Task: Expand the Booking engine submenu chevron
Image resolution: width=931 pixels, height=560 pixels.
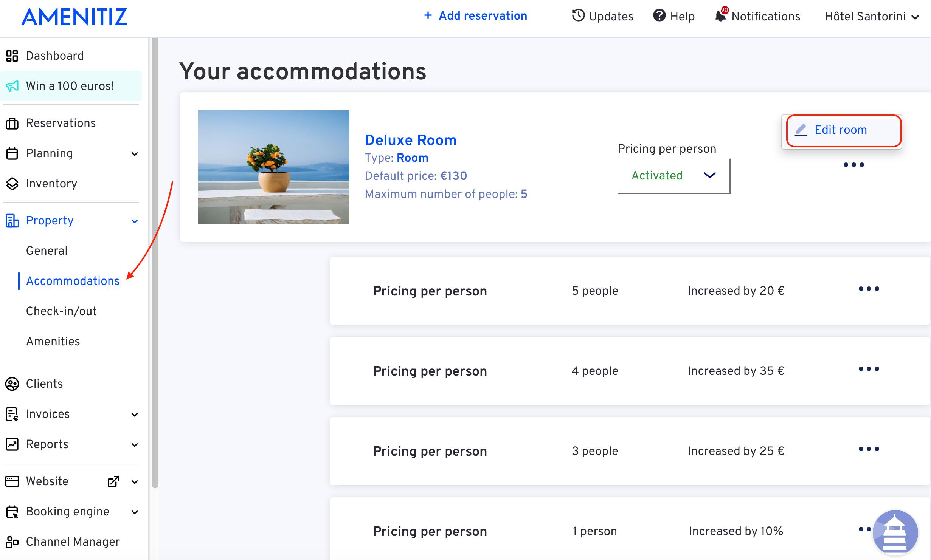Action: click(x=135, y=512)
